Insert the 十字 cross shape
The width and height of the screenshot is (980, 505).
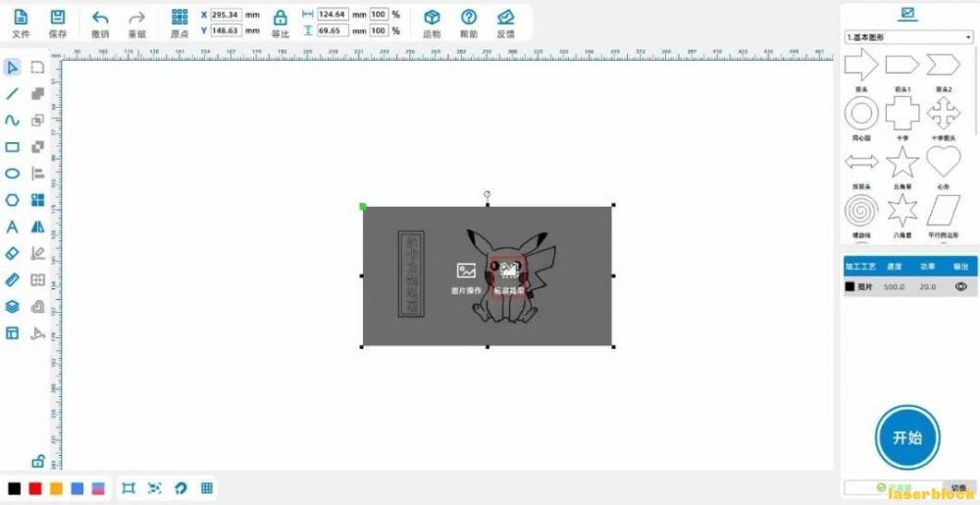click(x=903, y=113)
